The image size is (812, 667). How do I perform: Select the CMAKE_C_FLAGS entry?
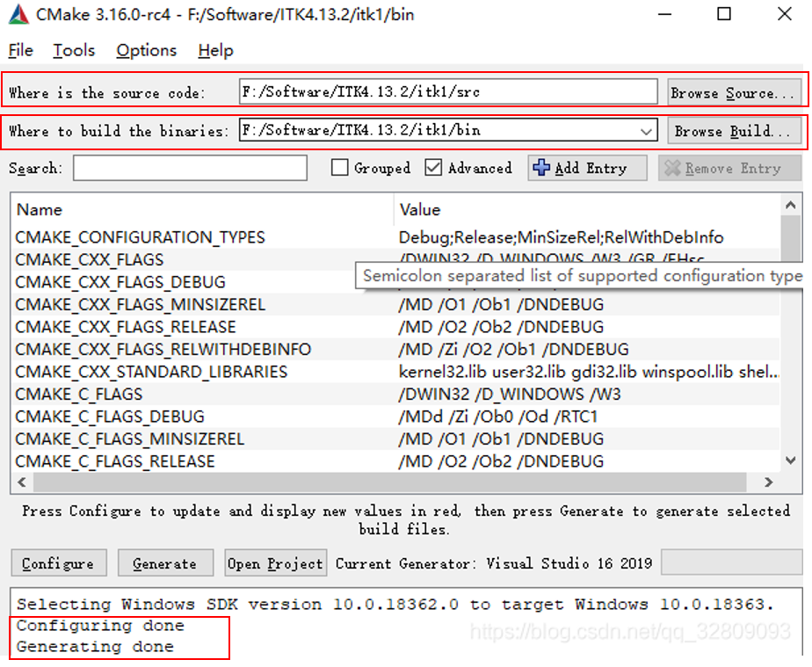coord(79,394)
